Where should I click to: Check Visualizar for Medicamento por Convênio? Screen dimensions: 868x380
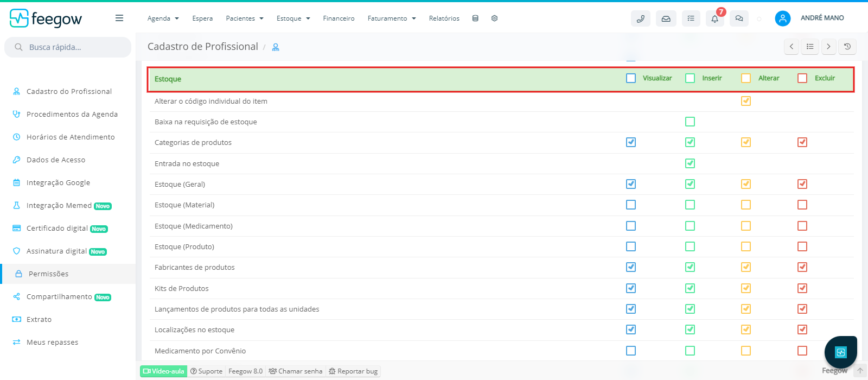click(x=631, y=351)
